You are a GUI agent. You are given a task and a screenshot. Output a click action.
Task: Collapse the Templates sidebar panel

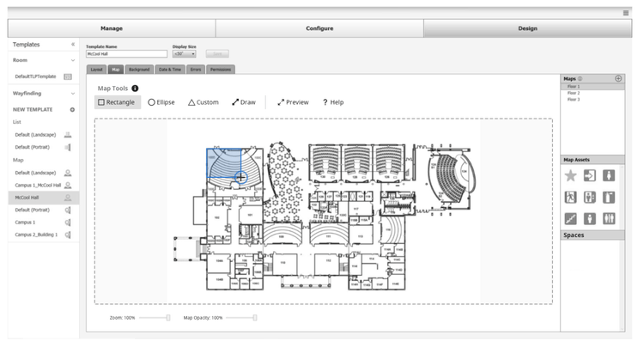[72, 44]
